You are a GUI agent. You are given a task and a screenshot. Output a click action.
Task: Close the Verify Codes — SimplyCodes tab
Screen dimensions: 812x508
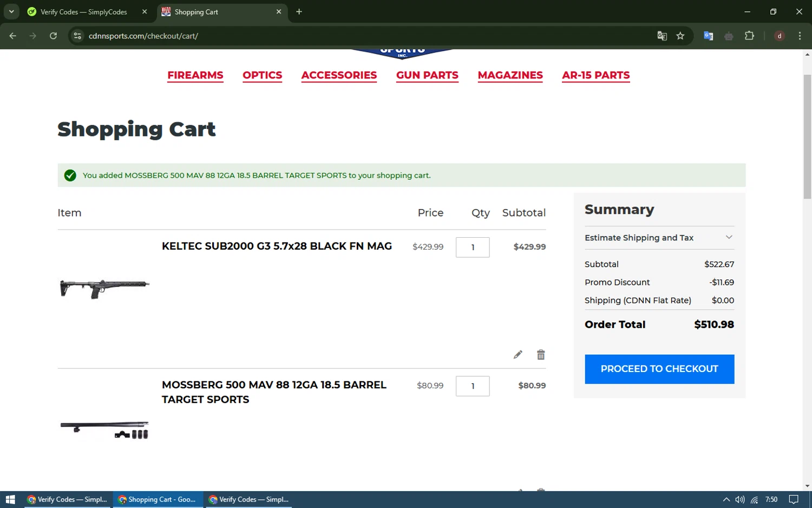point(145,11)
